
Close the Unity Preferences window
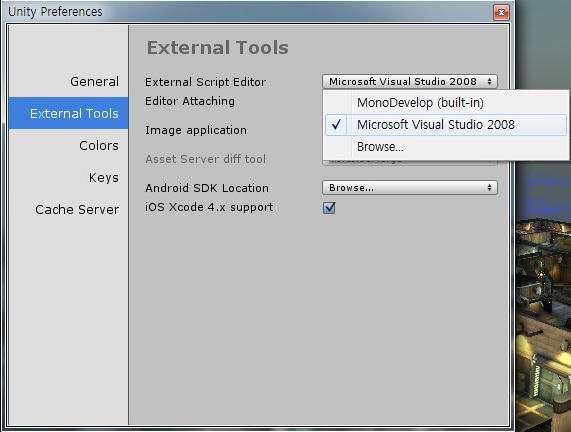(x=501, y=13)
